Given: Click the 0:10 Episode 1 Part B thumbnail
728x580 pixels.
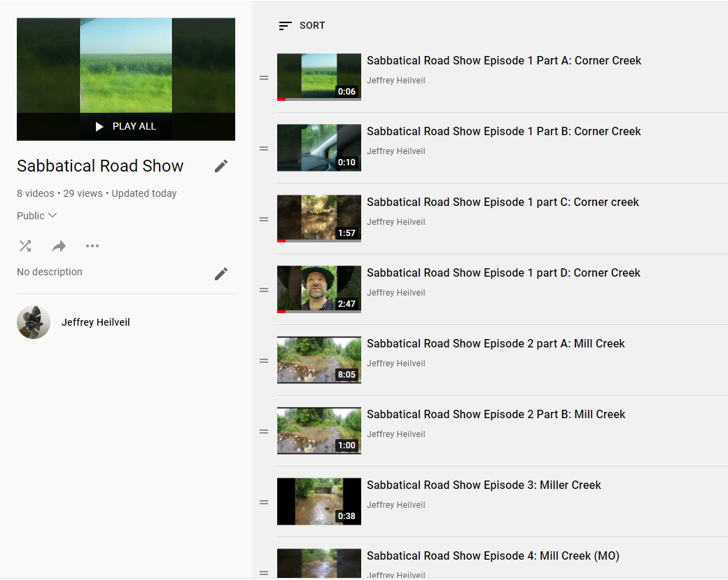Looking at the screenshot, I should 319,148.
